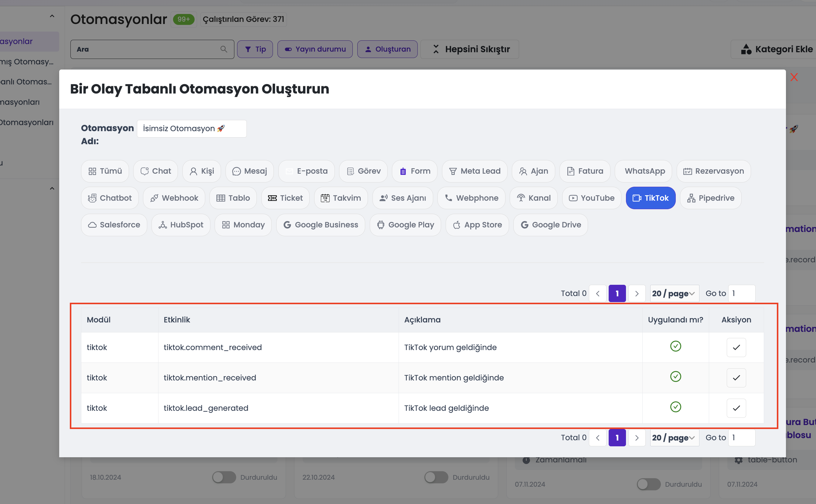Select the Fatura category chip

tap(585, 171)
